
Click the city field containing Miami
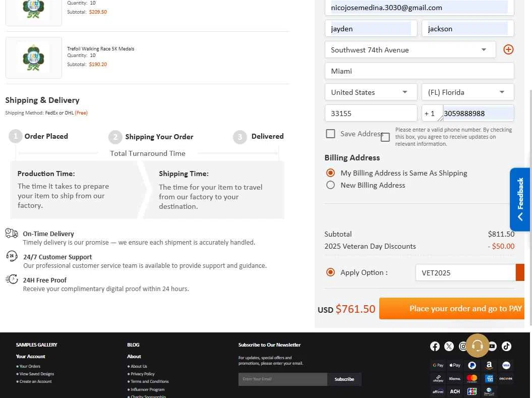tap(419, 71)
